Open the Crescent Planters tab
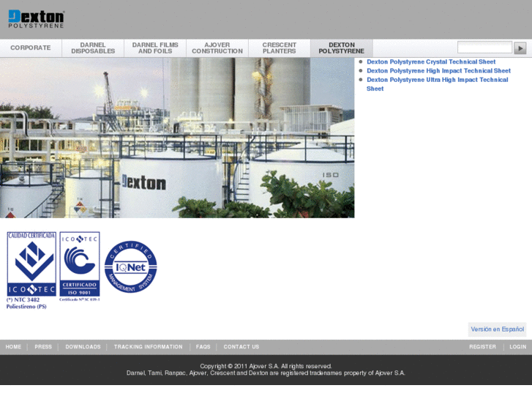 point(280,48)
